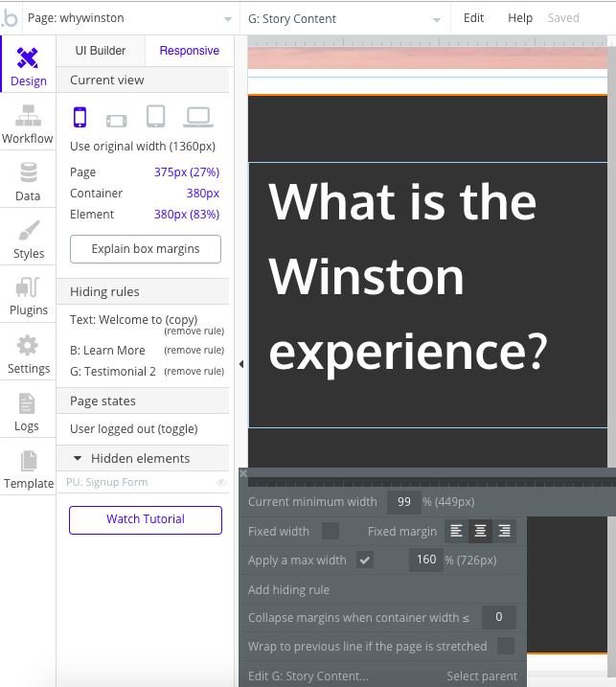Toggle visibility of PU: Signup Form
Viewport: 616px width, 687px height.
click(x=221, y=482)
